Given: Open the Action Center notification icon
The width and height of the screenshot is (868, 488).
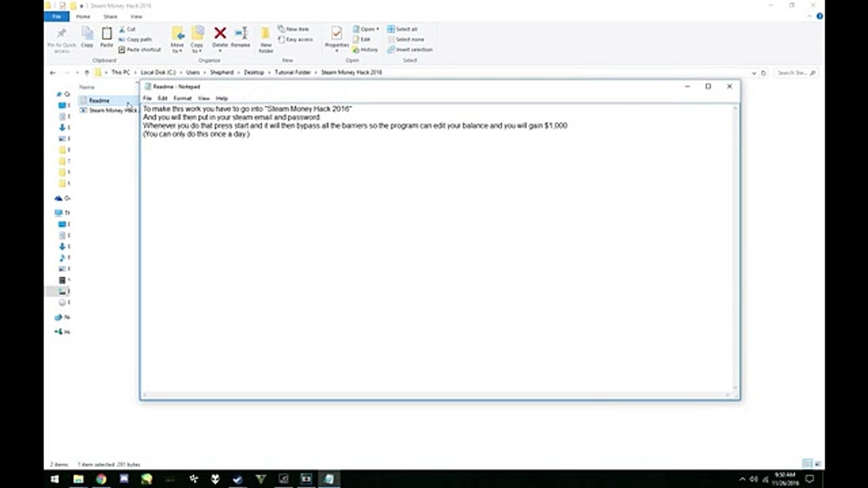Looking at the screenshot, I should (810, 479).
